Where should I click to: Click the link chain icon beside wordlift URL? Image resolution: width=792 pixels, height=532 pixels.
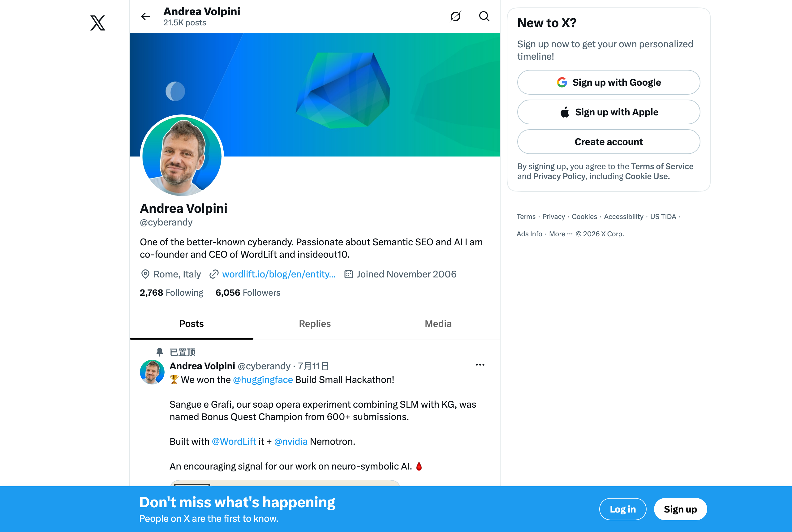[214, 274]
